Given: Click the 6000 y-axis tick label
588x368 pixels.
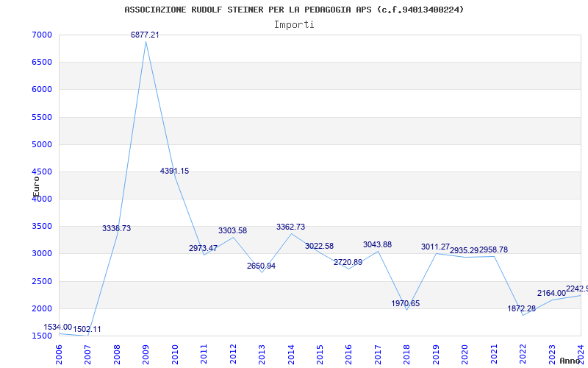Looking at the screenshot, I should [42, 90].
